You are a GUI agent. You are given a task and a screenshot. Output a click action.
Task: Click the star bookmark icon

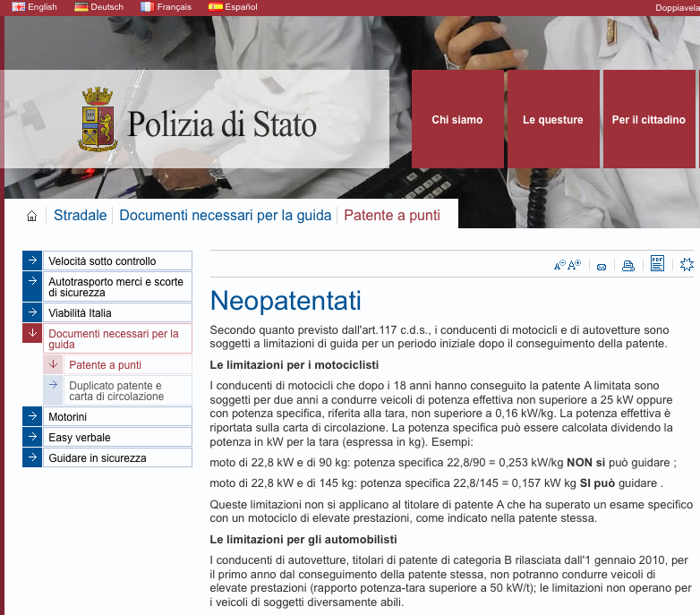pyautogui.click(x=687, y=265)
